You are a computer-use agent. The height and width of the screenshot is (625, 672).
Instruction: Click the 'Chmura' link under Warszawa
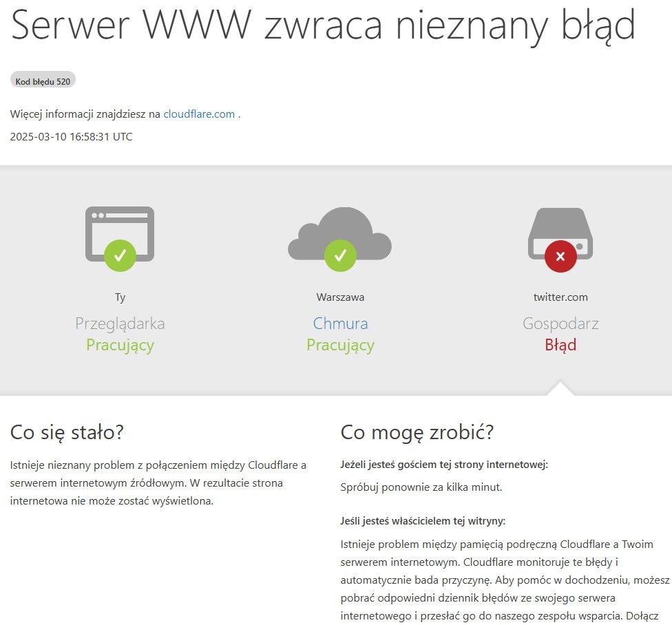point(340,324)
